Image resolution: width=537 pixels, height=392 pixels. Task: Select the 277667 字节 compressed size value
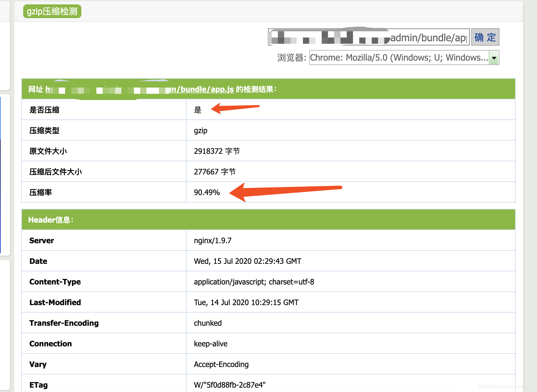pos(215,172)
